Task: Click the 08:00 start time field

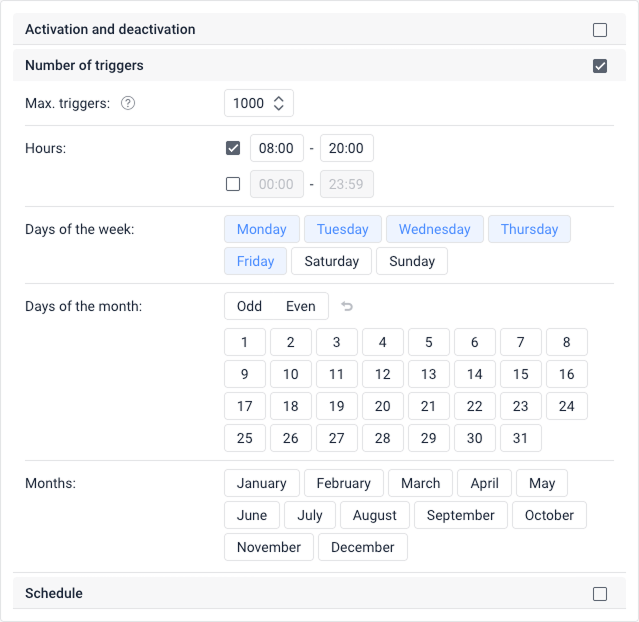Action: tap(276, 148)
